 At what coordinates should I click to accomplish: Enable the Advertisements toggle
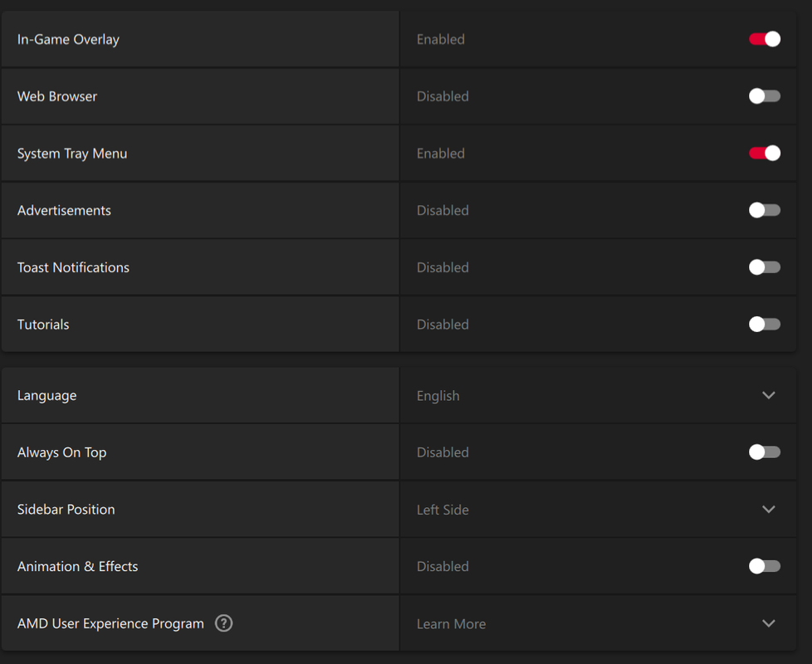pyautogui.click(x=765, y=210)
